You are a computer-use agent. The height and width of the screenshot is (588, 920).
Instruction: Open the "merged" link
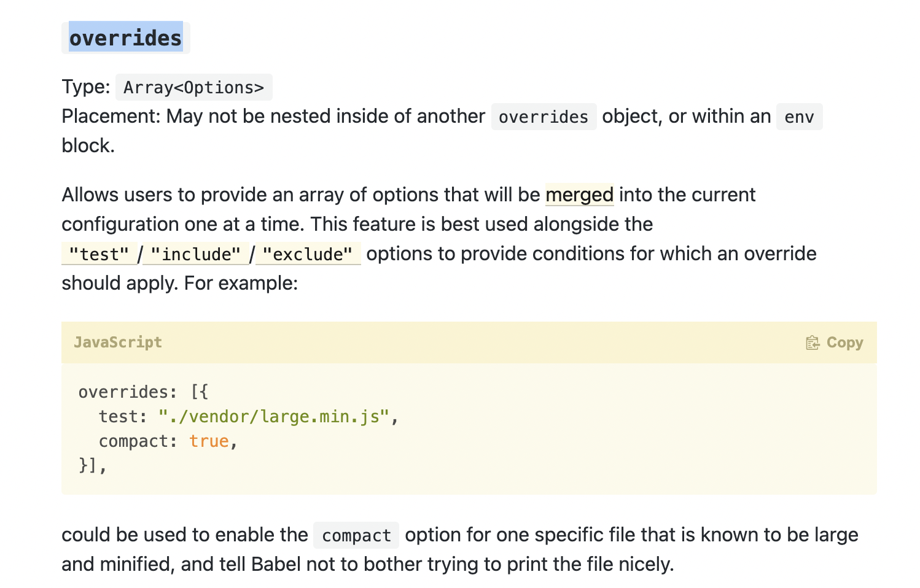(x=579, y=195)
